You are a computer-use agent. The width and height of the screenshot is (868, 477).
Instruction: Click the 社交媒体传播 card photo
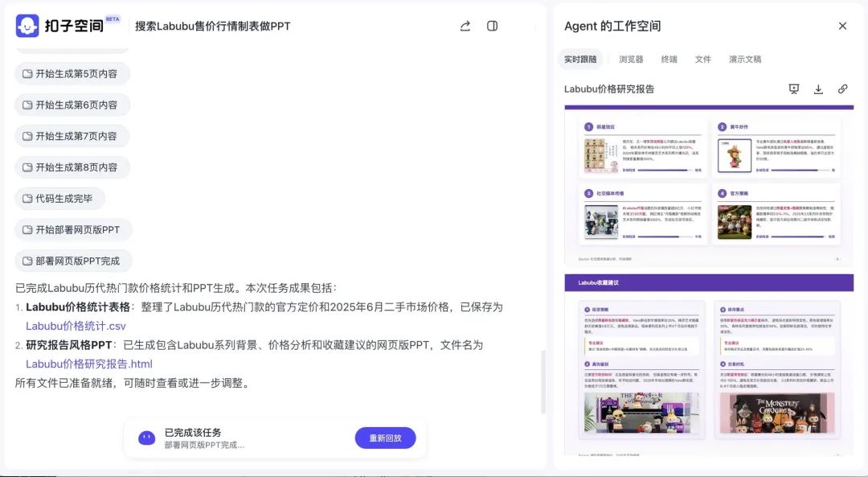(x=601, y=222)
